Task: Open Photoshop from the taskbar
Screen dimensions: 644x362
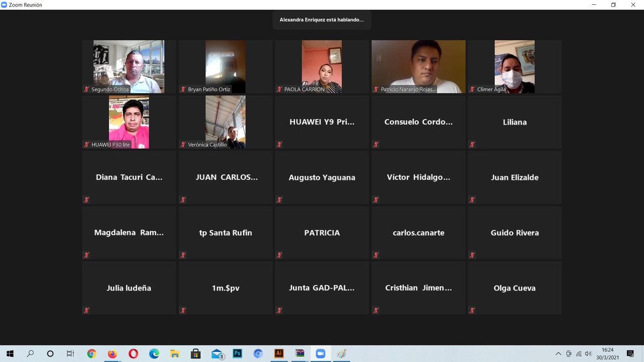Action: (237, 353)
